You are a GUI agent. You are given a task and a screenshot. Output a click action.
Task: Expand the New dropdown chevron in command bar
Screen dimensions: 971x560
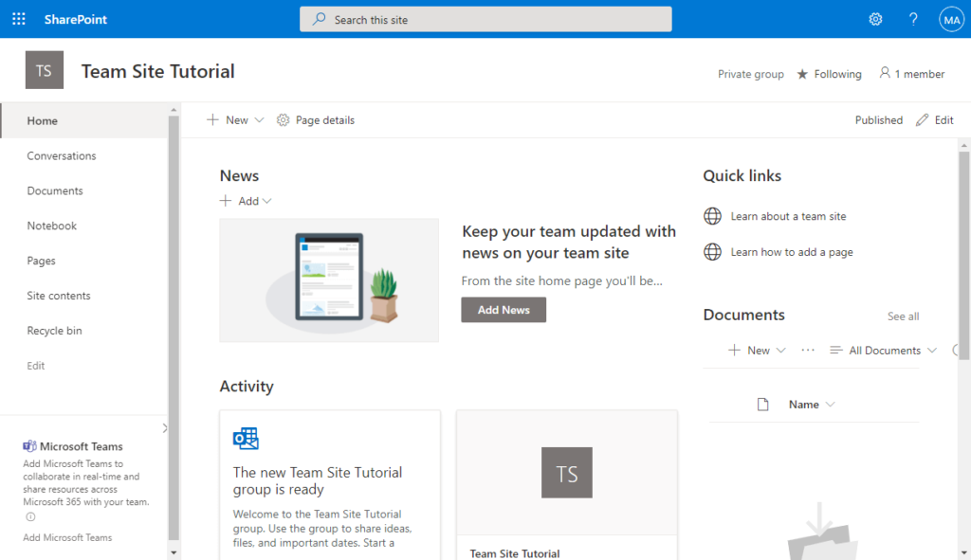pyautogui.click(x=260, y=120)
